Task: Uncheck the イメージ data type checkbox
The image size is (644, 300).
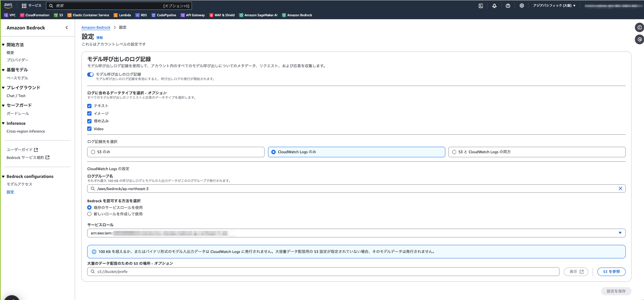Action: coord(89,114)
